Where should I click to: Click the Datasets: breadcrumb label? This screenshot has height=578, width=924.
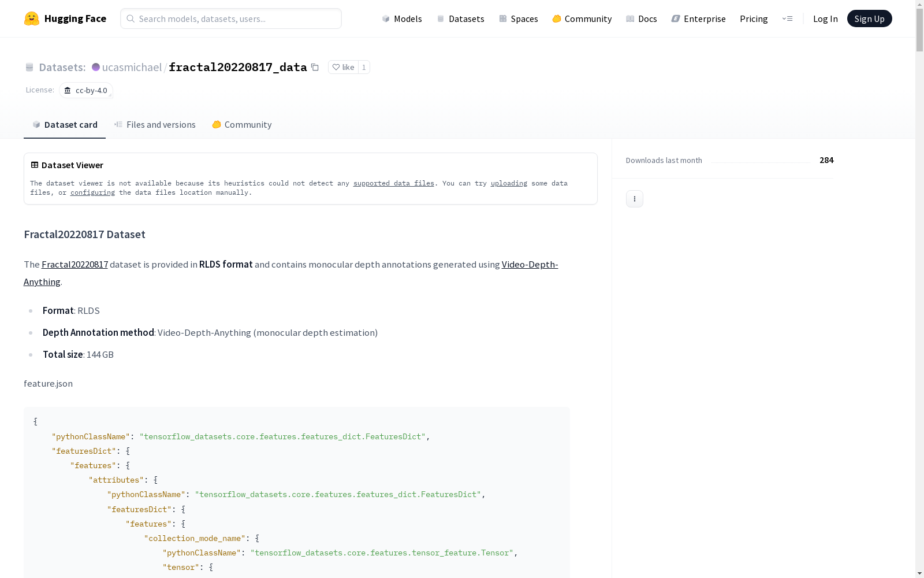pyautogui.click(x=62, y=67)
